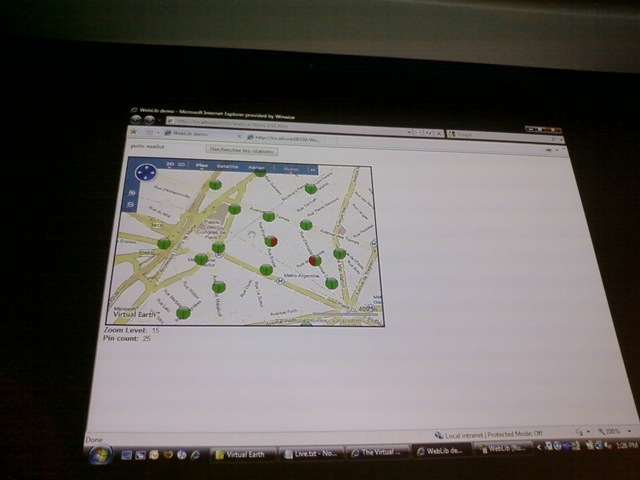Open the Favorites star icon

133,131
